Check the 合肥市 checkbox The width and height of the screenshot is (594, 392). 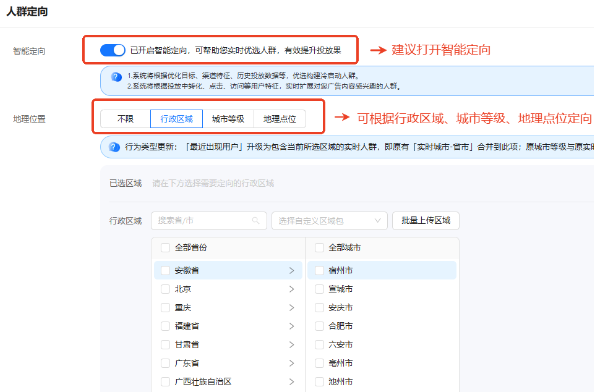click(x=319, y=326)
